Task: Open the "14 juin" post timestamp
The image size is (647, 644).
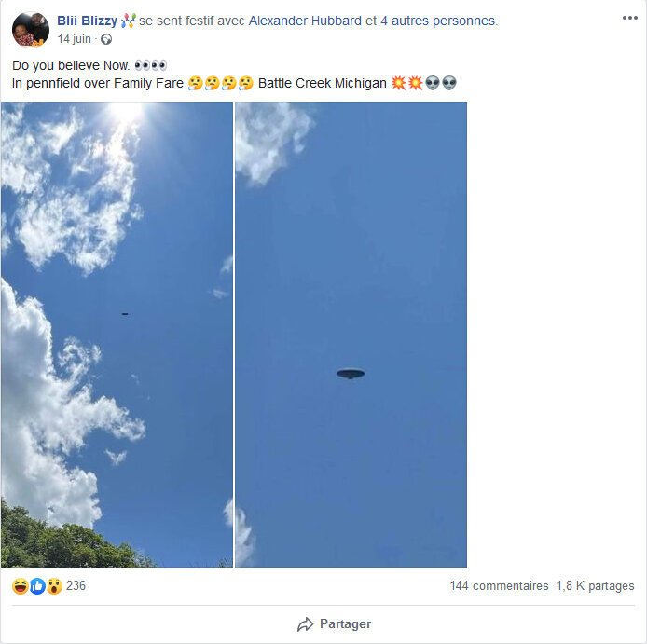Action: click(75, 39)
